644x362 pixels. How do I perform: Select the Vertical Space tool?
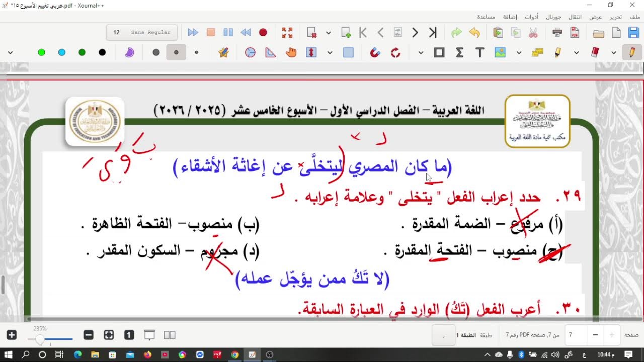pos(311,52)
